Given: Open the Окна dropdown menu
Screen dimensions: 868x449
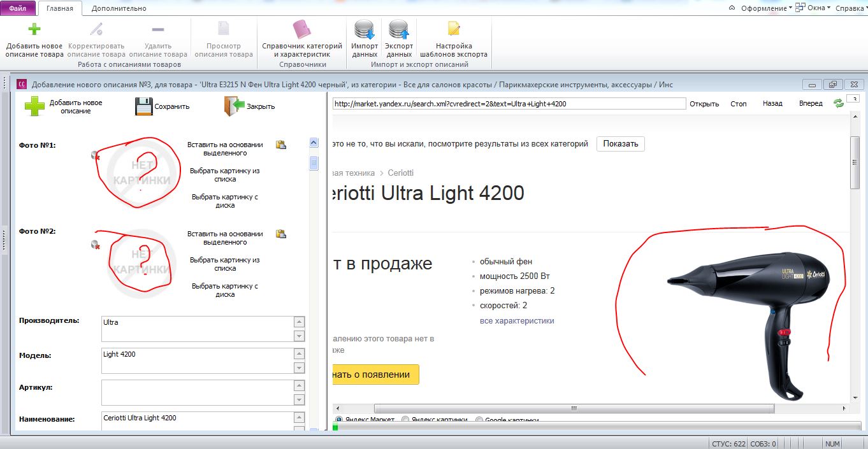Looking at the screenshot, I should point(814,8).
